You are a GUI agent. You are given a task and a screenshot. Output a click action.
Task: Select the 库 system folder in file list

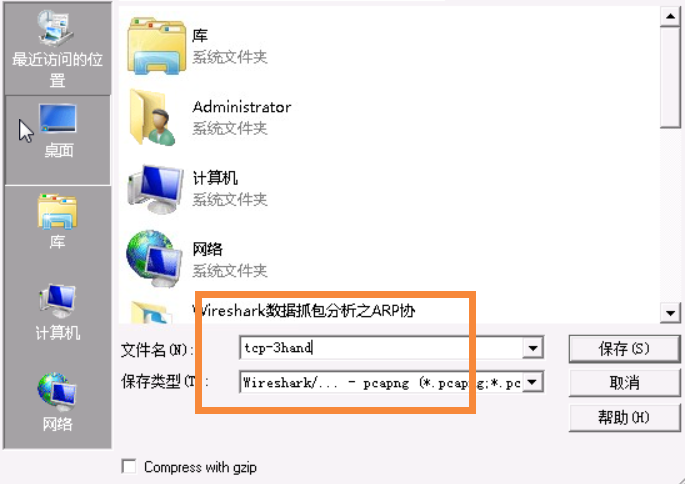pos(198,45)
